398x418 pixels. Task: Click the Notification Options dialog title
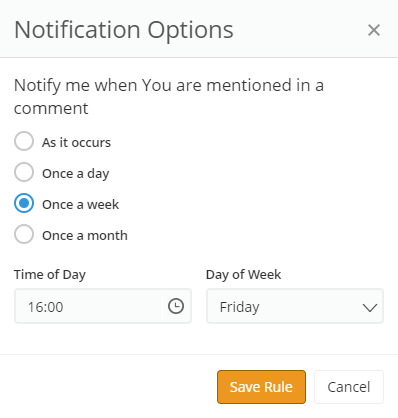click(x=124, y=30)
